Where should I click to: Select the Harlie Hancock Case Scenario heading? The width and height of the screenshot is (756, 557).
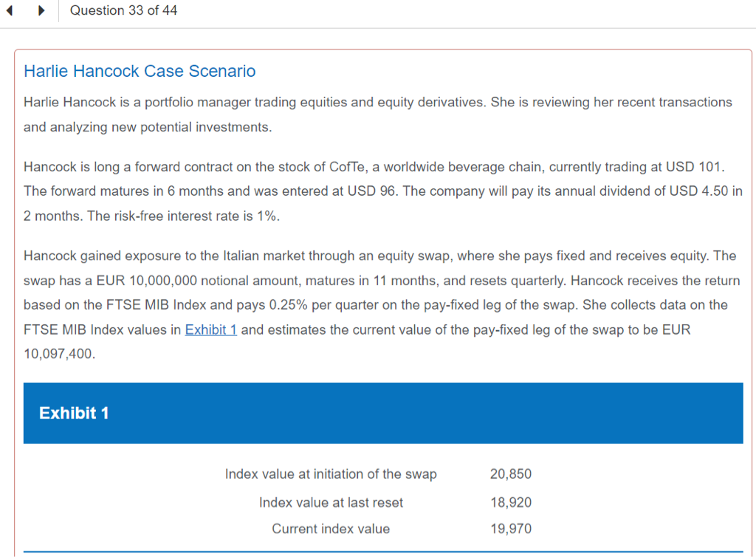(x=140, y=71)
